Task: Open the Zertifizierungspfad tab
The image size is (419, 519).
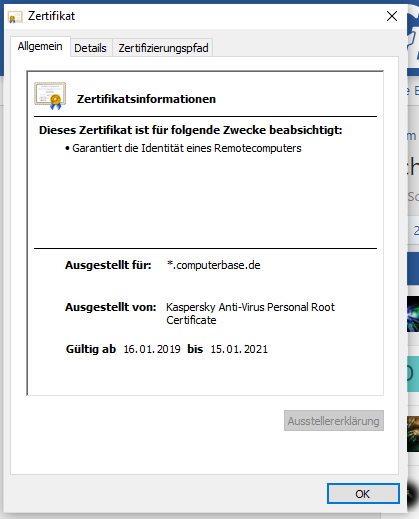Action: pos(163,48)
